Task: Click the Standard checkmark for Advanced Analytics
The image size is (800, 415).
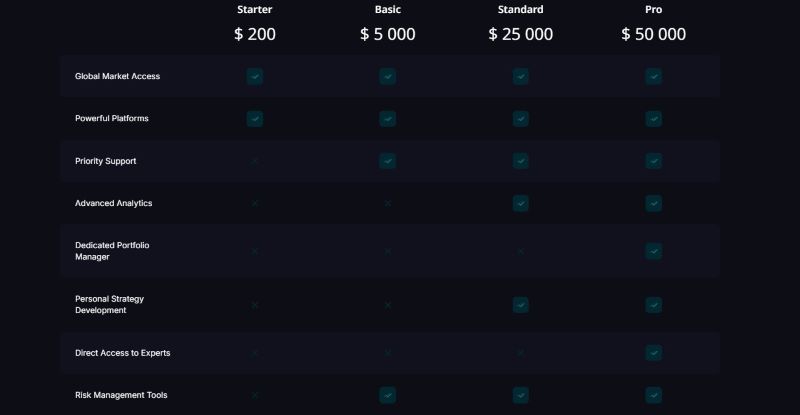Action: pyautogui.click(x=520, y=203)
